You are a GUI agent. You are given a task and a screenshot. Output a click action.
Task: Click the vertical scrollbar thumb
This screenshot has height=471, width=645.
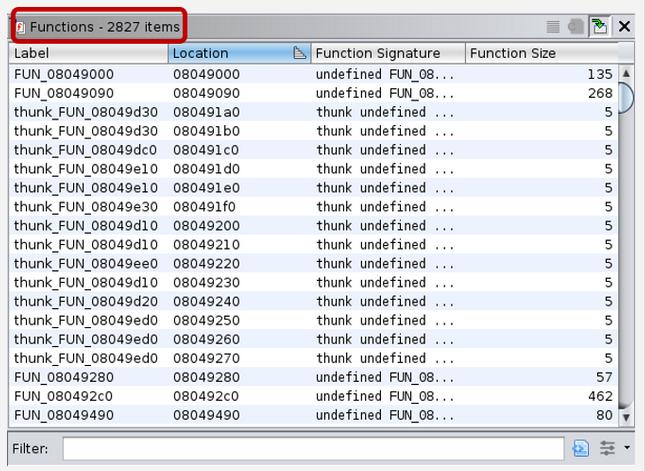click(x=627, y=97)
